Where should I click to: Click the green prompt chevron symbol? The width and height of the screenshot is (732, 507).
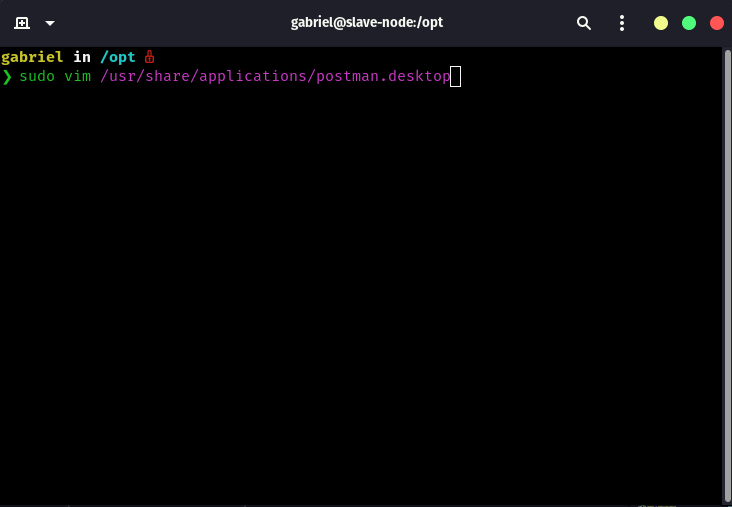(x=6, y=77)
